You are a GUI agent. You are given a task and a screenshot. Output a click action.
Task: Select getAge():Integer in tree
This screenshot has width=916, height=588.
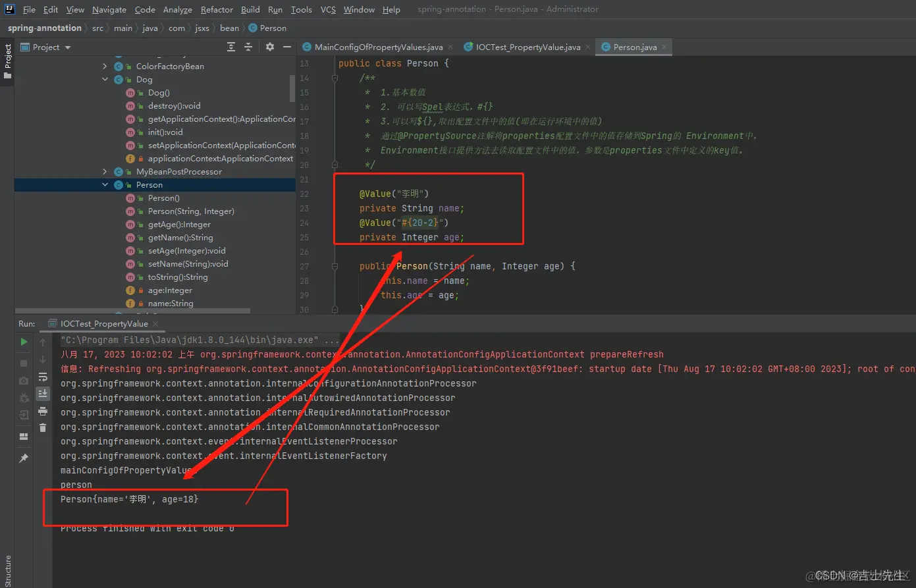[179, 225]
